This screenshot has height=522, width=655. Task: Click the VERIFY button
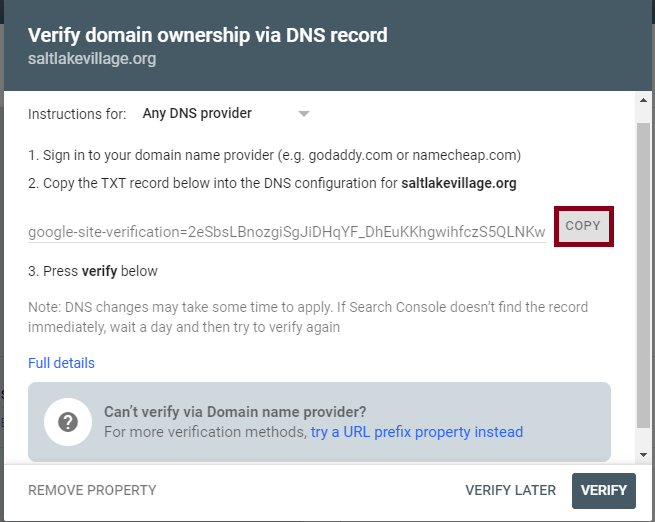[x=604, y=490]
